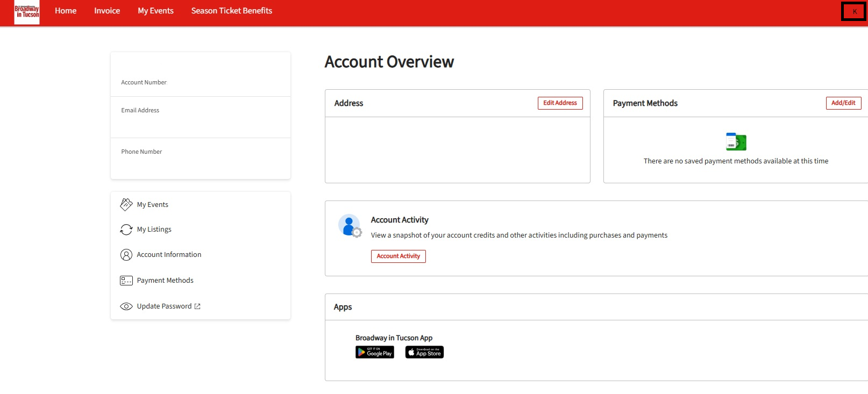Click the no saved payment methods message
The image size is (868, 394).
point(736,161)
